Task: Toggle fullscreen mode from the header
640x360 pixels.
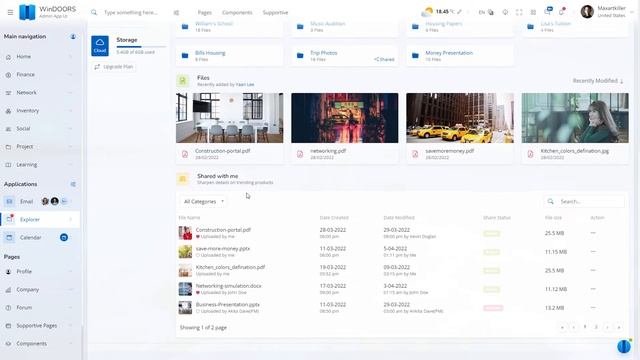Action: pyautogui.click(x=519, y=12)
